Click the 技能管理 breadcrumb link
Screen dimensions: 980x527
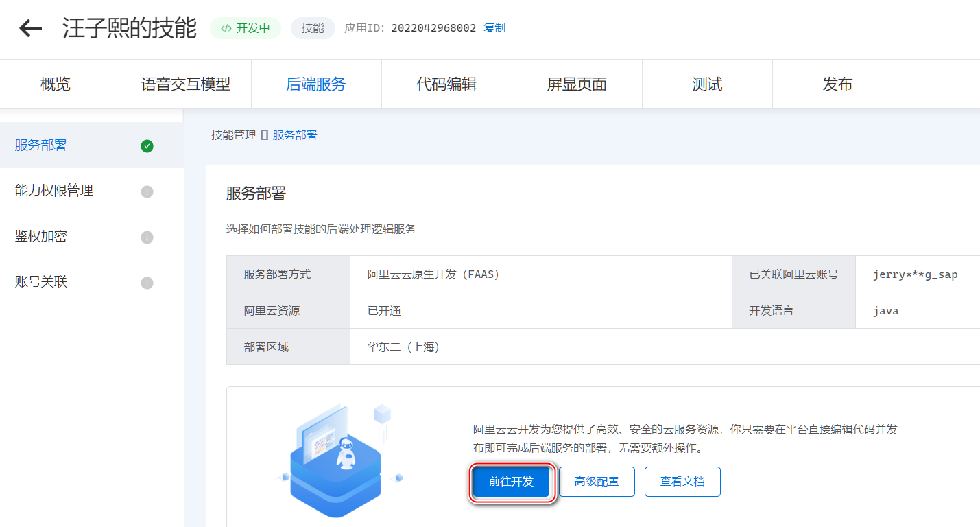[234, 135]
